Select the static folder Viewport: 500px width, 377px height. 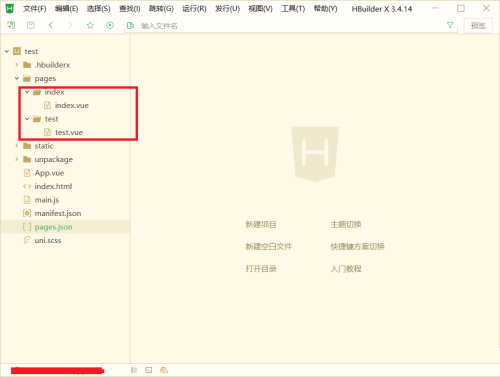click(44, 146)
